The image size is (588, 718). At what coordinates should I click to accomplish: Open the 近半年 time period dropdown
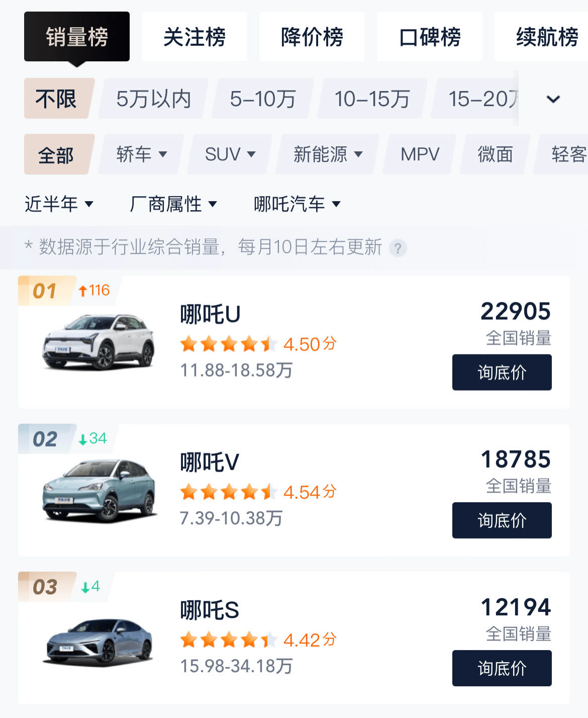[x=59, y=204]
